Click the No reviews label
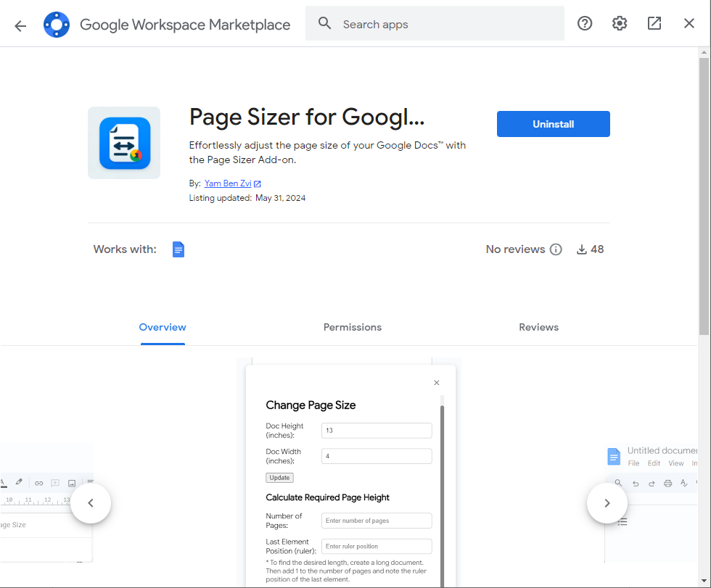 pyautogui.click(x=515, y=249)
